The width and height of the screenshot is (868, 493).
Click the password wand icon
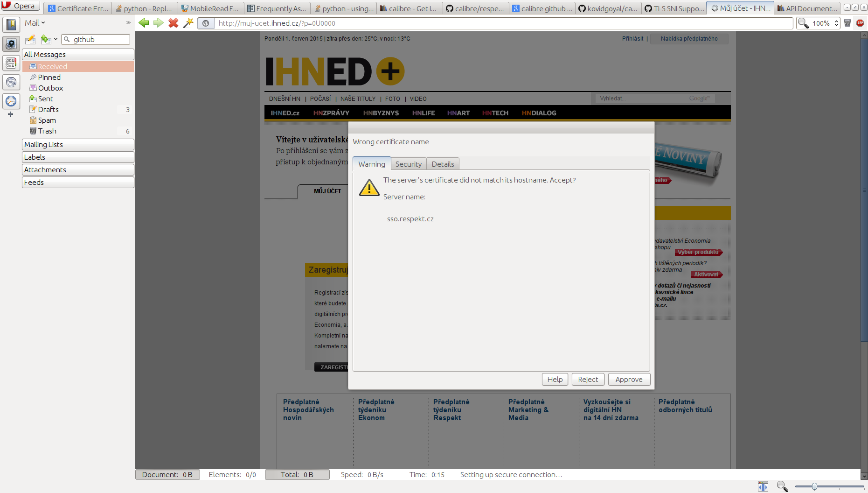click(x=188, y=23)
